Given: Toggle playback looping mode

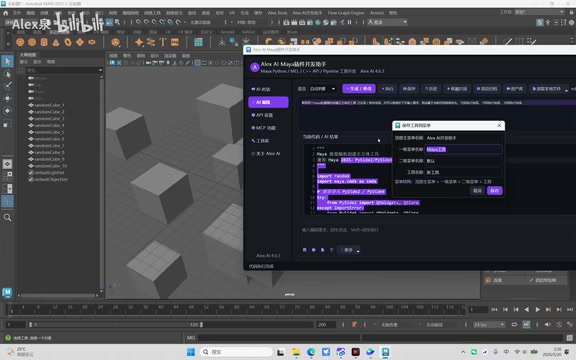Looking at the screenshot, I should (x=514, y=324).
